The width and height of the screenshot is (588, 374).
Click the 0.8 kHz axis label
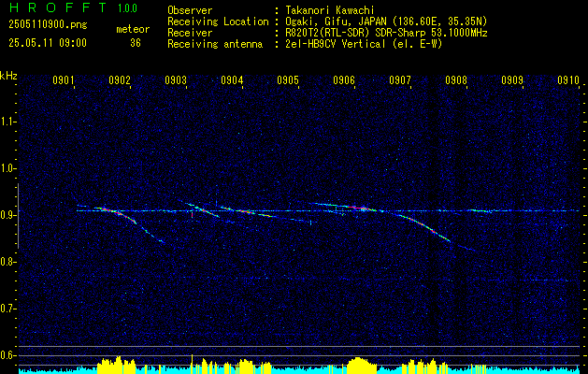point(7,262)
